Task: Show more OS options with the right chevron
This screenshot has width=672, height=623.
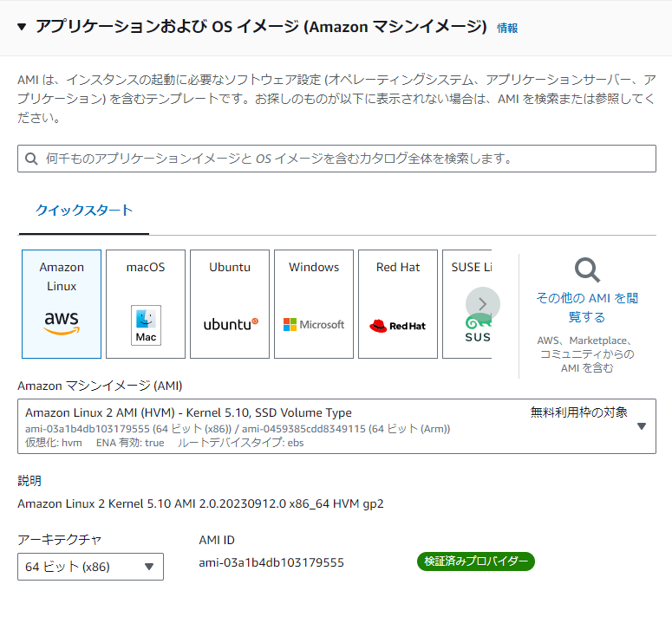Action: [483, 304]
